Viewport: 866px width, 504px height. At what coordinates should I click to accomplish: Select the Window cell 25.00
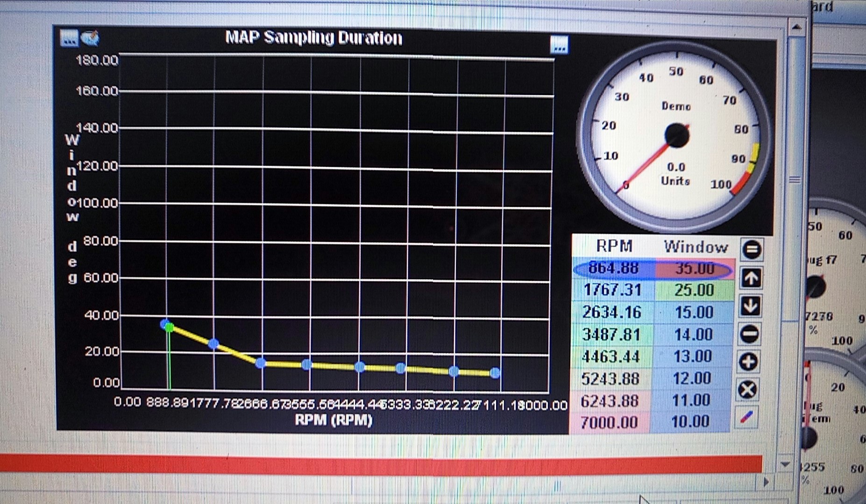click(694, 290)
